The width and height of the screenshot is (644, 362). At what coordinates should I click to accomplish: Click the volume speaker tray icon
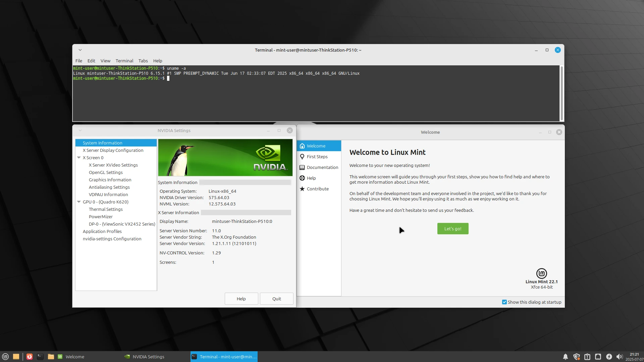[x=619, y=357]
